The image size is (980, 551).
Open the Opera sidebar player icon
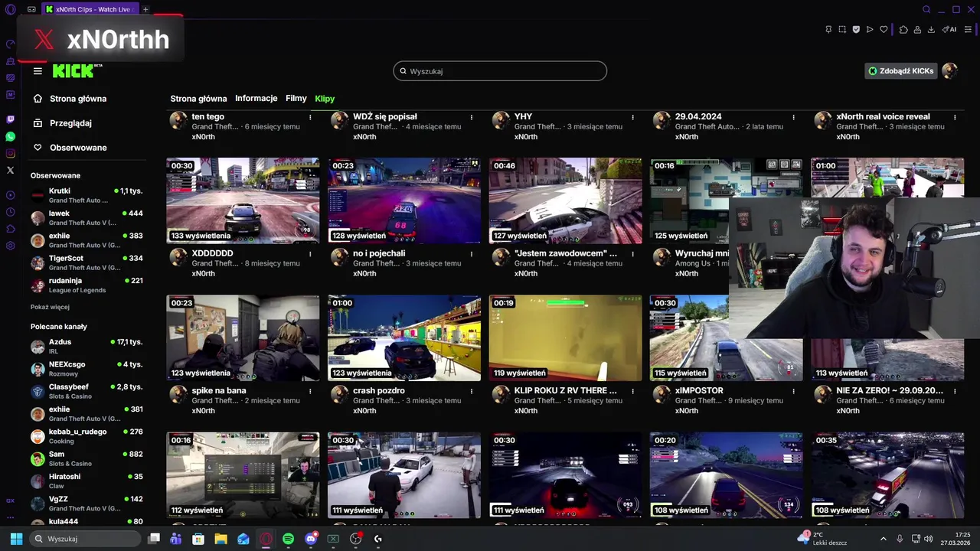[x=10, y=195]
